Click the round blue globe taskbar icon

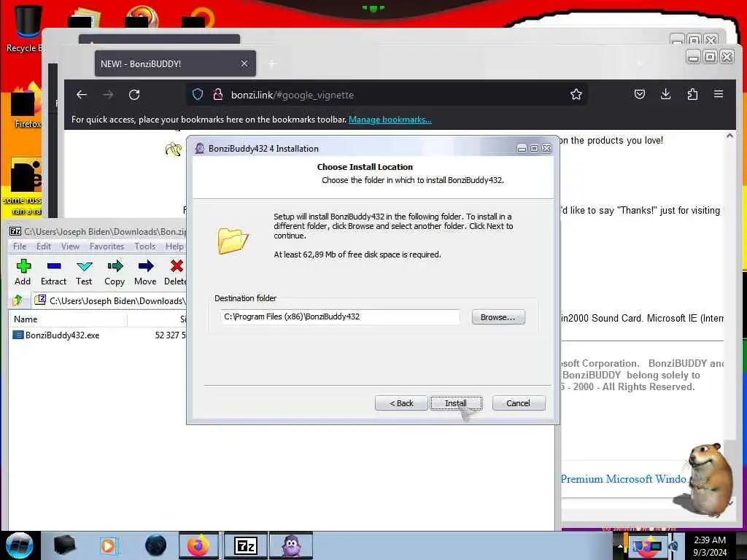156,545
